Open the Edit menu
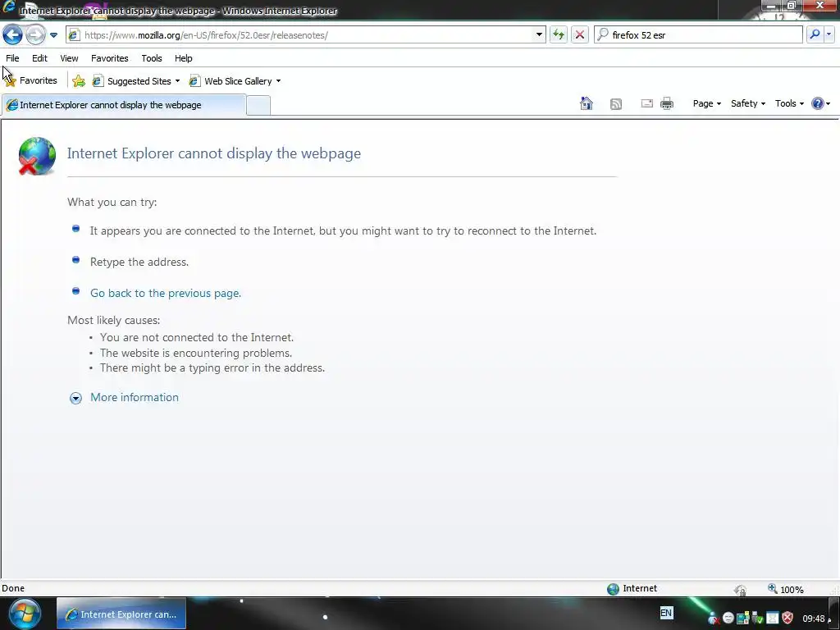This screenshot has width=840, height=630. click(39, 58)
